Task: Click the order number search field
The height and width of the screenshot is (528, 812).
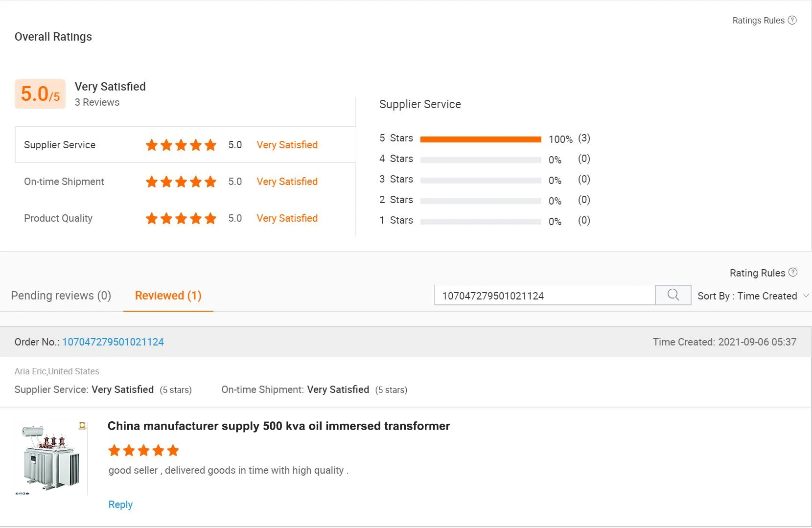Action: click(x=544, y=296)
